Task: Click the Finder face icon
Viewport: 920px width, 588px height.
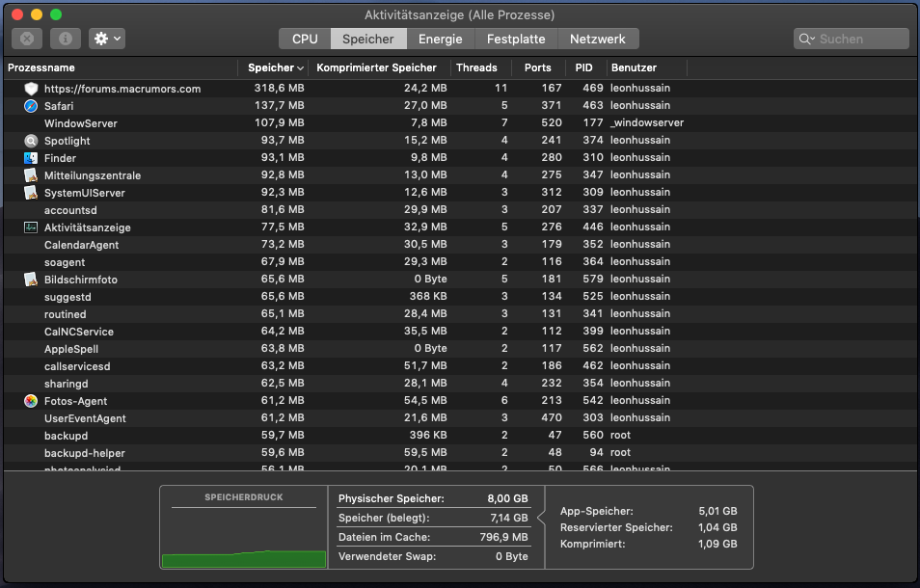Action: coord(31,158)
